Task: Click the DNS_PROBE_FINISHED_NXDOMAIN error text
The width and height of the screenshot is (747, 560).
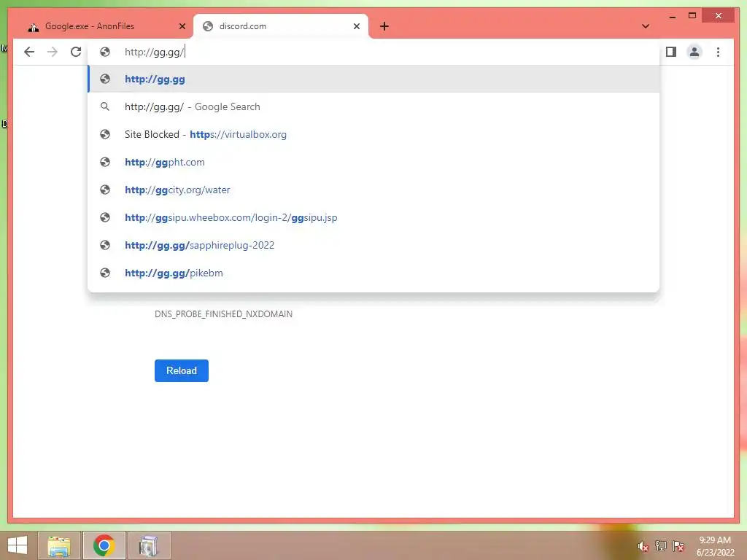Action: [223, 314]
